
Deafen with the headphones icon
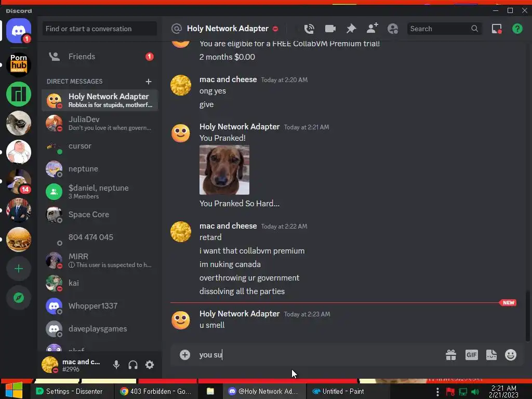click(x=133, y=365)
